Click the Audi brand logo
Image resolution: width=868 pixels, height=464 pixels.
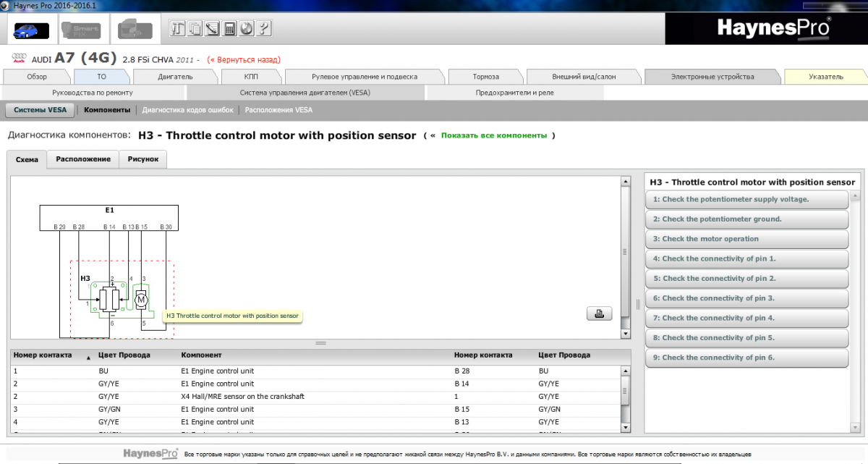coord(20,59)
